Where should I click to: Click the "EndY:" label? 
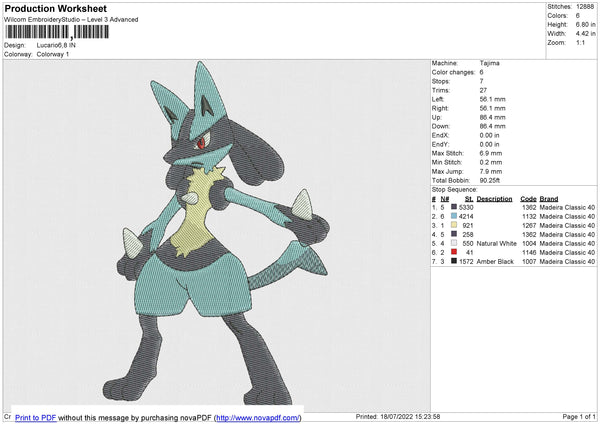pos(440,144)
